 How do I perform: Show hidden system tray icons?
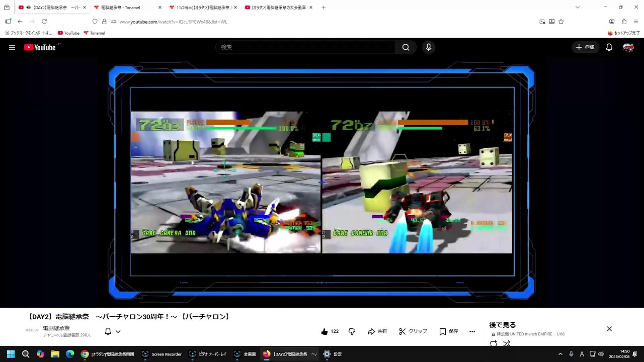coord(560,354)
